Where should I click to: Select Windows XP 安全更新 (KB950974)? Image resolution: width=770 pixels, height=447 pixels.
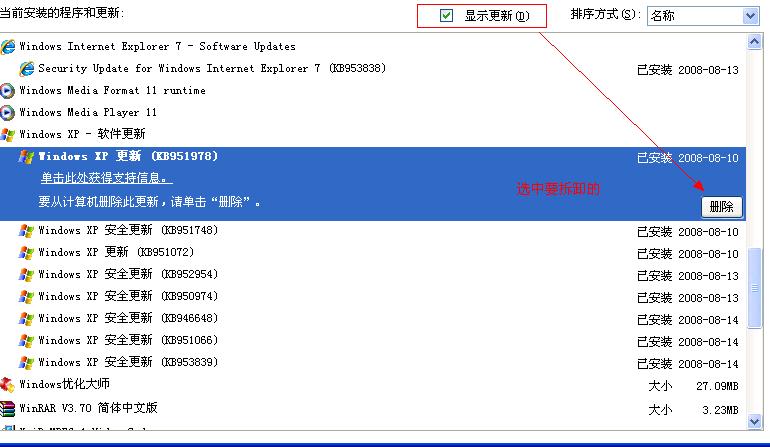click(x=128, y=296)
